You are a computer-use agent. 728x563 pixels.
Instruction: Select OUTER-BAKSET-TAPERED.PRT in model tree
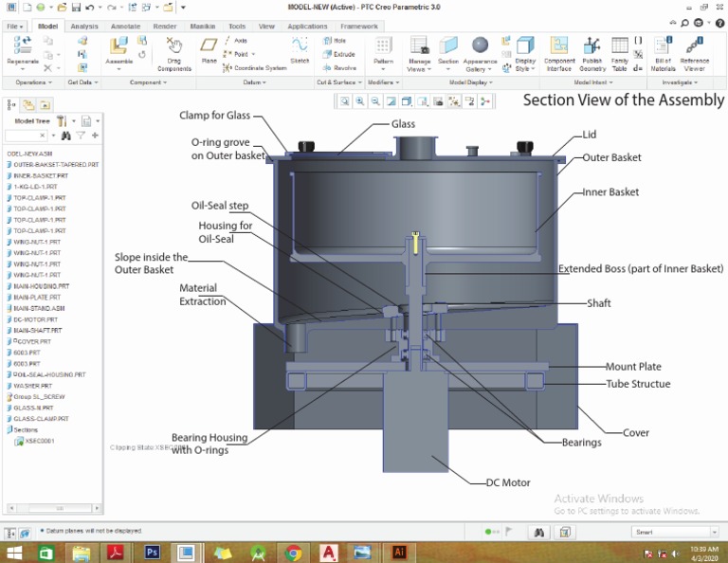click(x=52, y=164)
